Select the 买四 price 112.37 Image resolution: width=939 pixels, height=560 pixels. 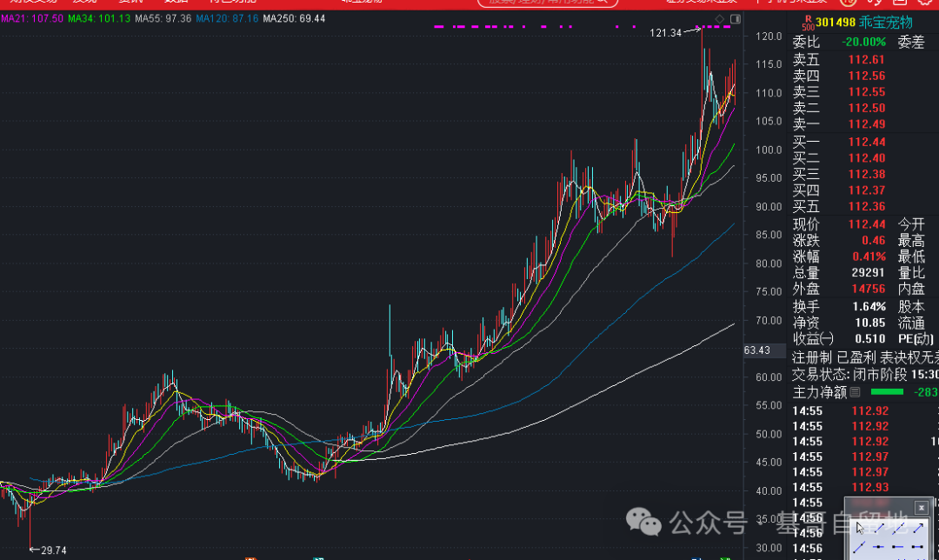coord(867,190)
